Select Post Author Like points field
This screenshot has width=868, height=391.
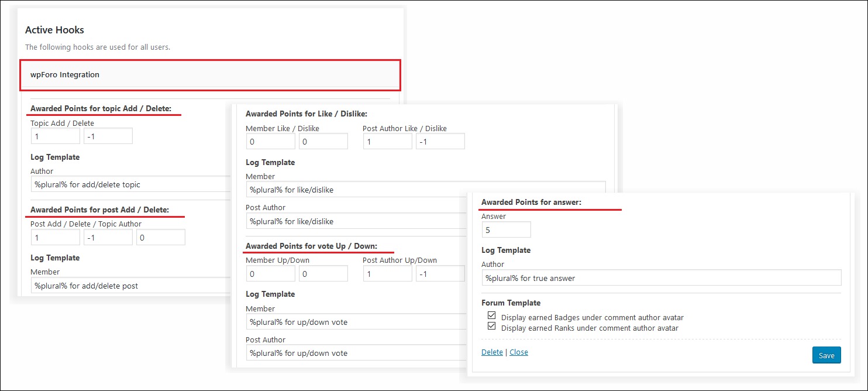tap(387, 141)
